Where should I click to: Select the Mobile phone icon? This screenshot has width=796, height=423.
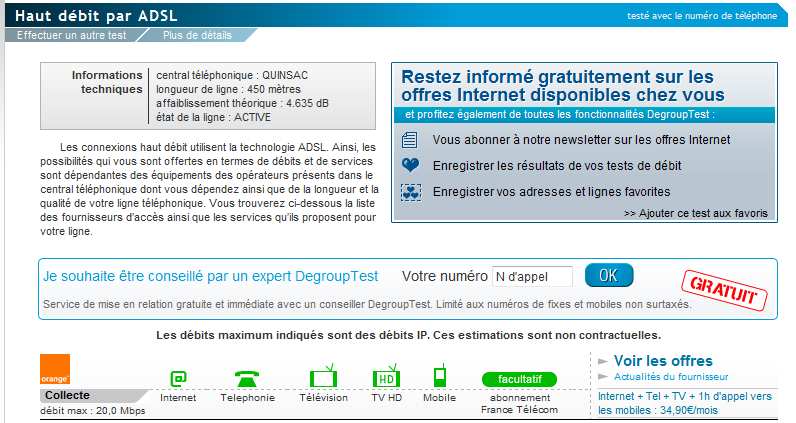(440, 376)
